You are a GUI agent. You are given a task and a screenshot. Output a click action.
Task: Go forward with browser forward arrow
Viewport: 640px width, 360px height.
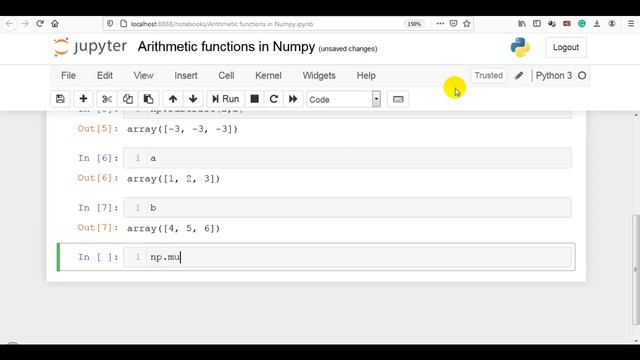[25, 24]
